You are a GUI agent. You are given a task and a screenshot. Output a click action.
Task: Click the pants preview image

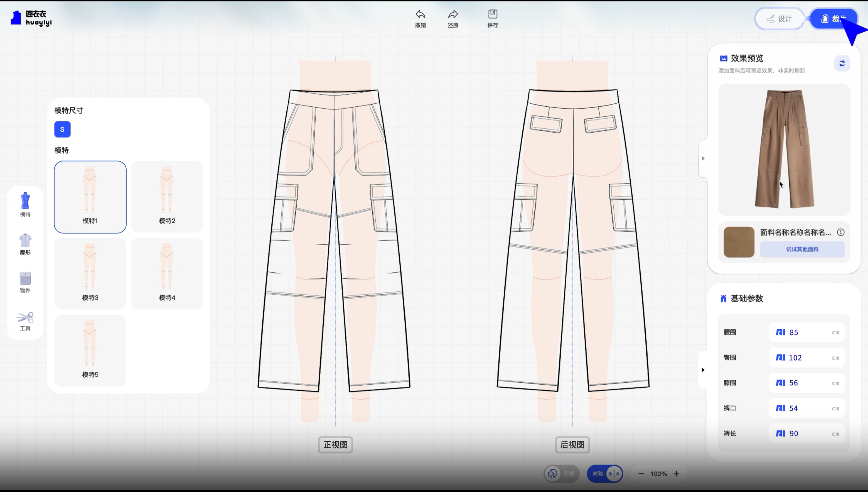point(784,149)
